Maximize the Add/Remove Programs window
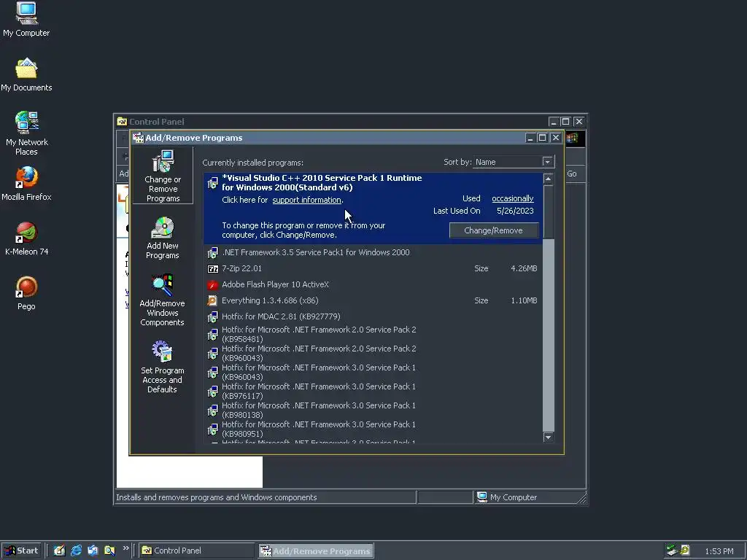This screenshot has height=560, width=747. point(542,138)
